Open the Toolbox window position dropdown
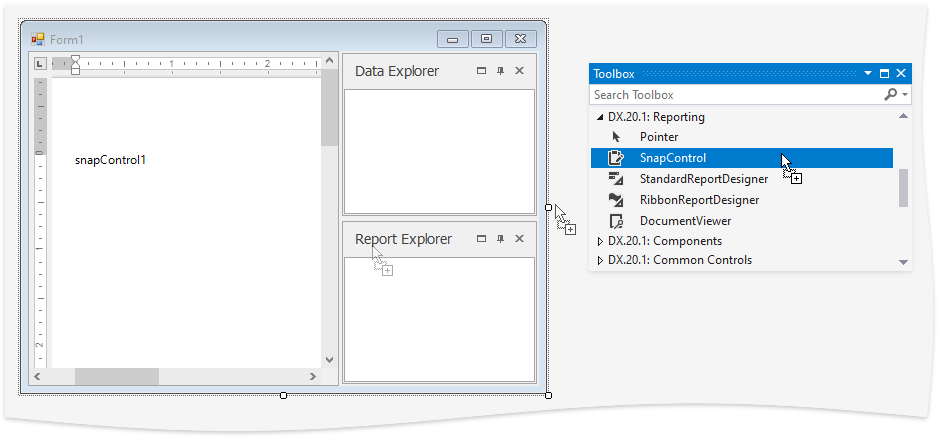941x438 pixels. tap(868, 74)
